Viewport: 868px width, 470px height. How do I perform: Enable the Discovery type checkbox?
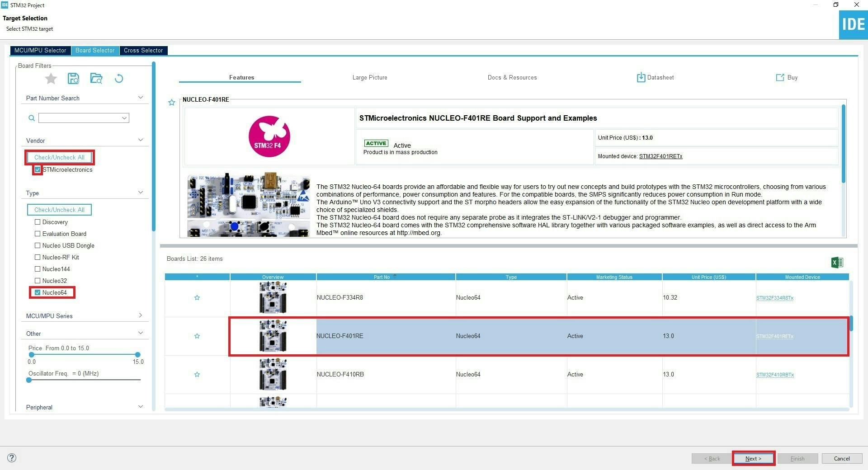(38, 222)
